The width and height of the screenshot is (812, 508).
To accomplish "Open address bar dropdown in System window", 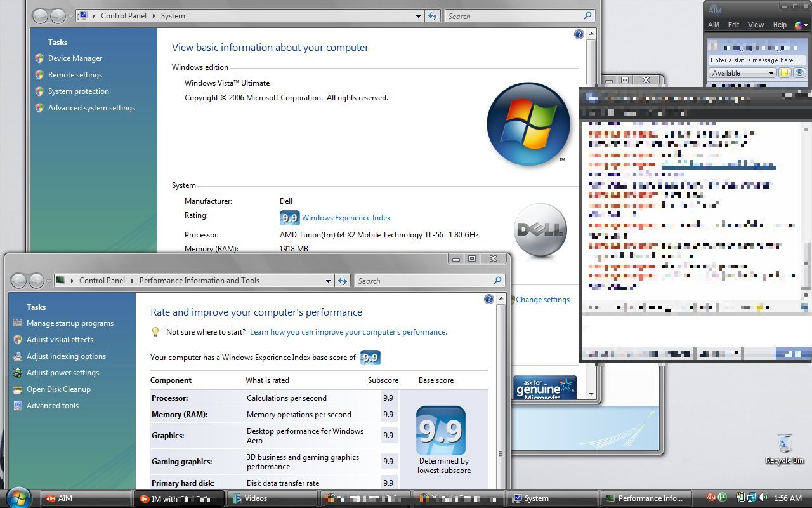I will 418,16.
